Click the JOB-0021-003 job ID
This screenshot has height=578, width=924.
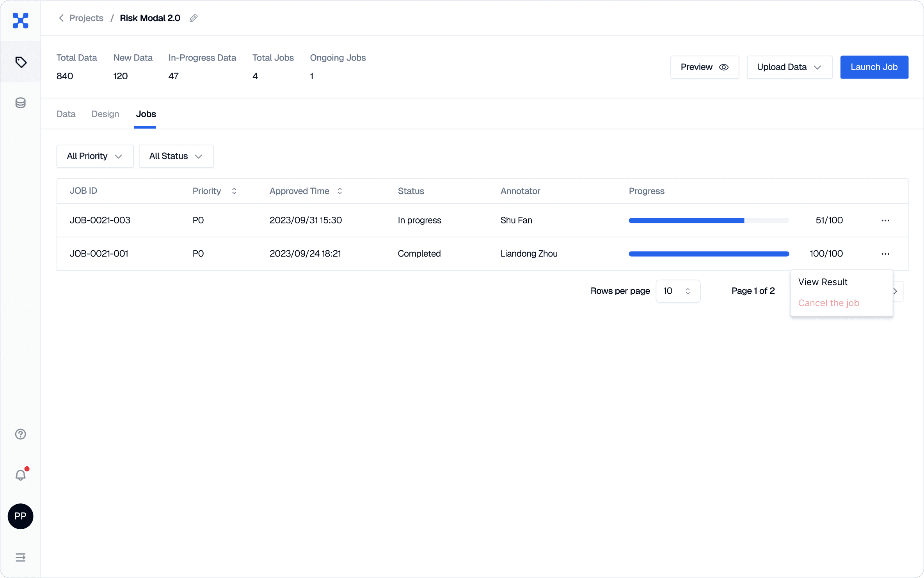(100, 220)
